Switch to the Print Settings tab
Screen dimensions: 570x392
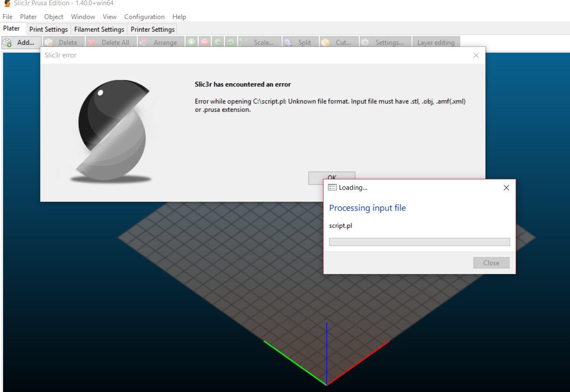tap(48, 29)
